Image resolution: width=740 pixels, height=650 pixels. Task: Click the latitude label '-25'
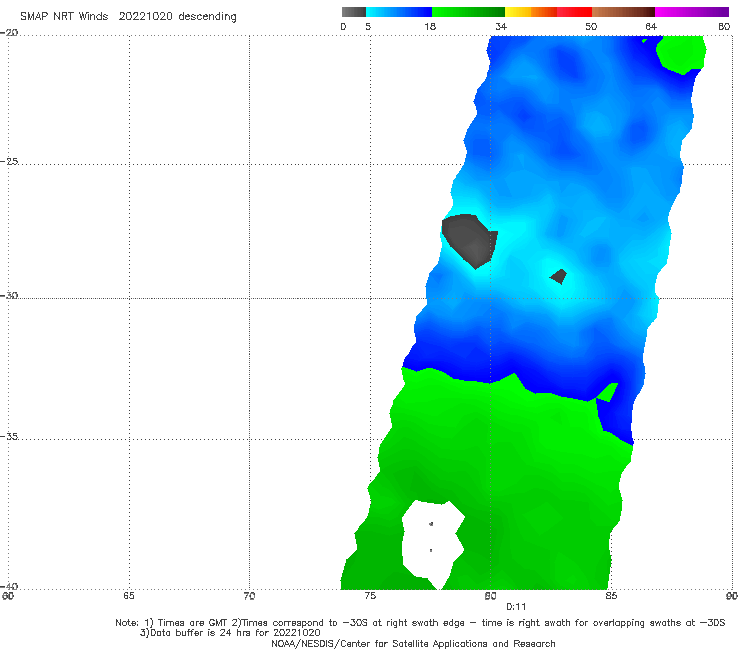[9, 161]
